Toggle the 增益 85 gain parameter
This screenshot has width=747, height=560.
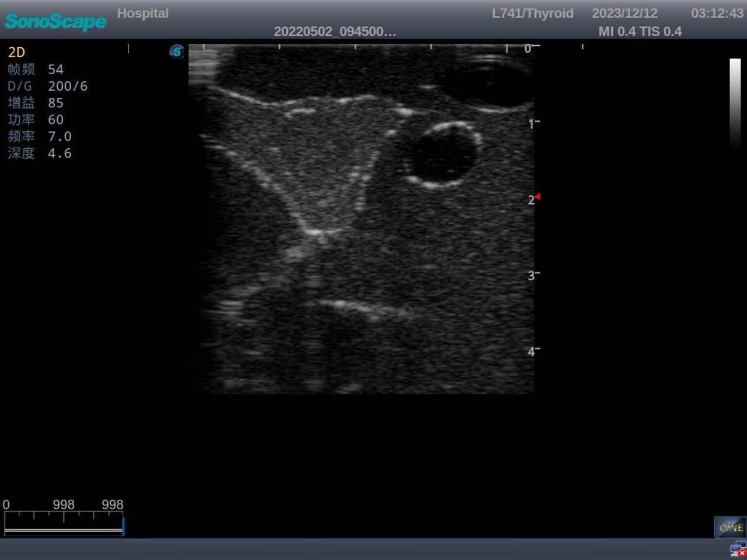point(35,103)
